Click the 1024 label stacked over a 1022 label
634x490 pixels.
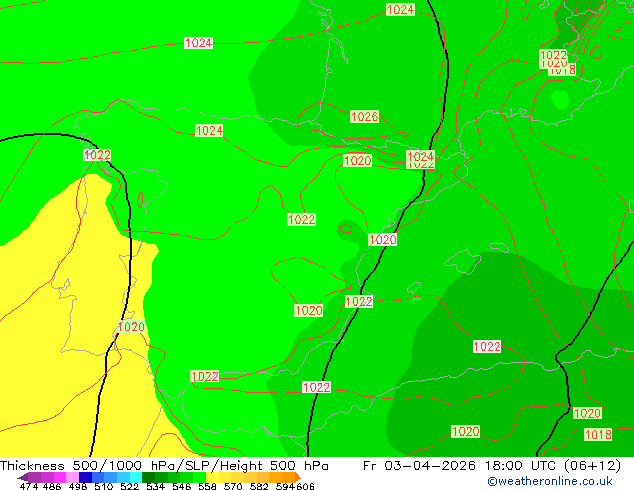421,156
